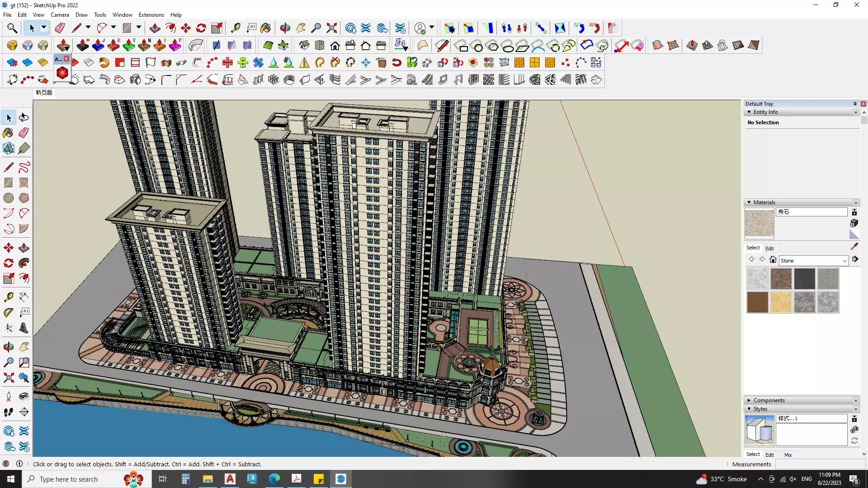Choose the Make Component tool
Viewport: 868px width, 488px height.
click(x=9, y=148)
